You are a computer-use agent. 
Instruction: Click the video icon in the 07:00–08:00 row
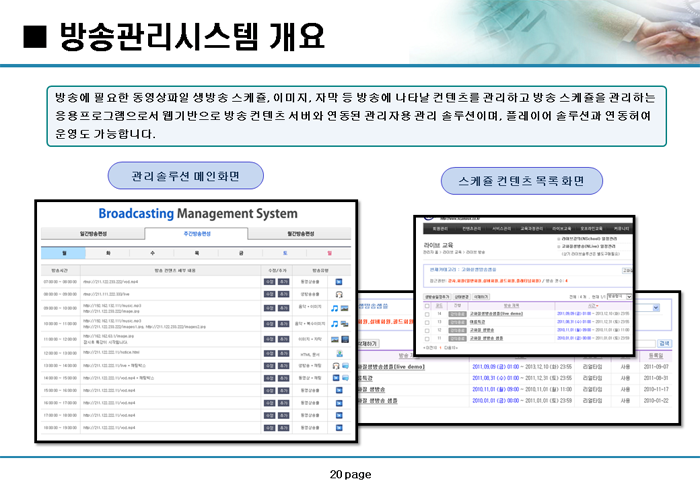point(339,282)
